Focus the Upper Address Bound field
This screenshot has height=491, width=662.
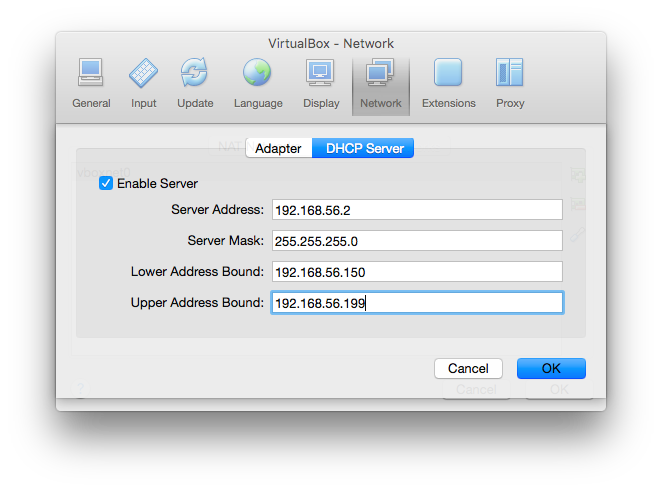click(417, 302)
